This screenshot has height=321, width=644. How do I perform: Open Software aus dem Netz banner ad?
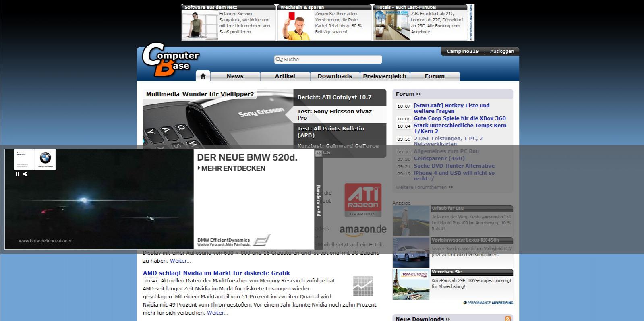coord(229,23)
